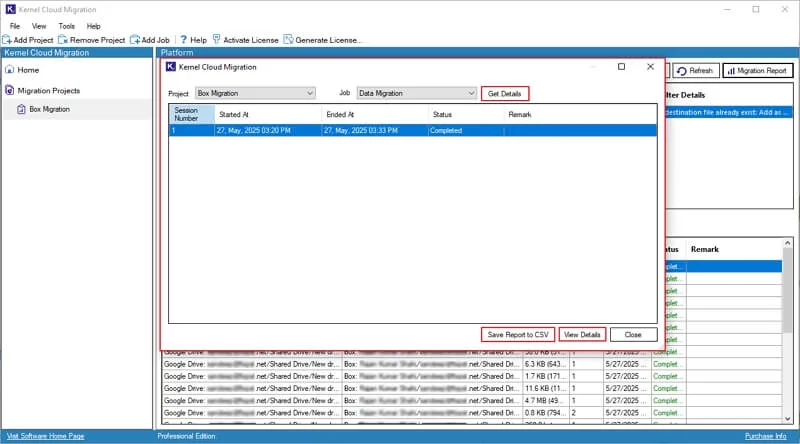Click the background row with 0.8 KB size
The image size is (800, 444).
472,413
